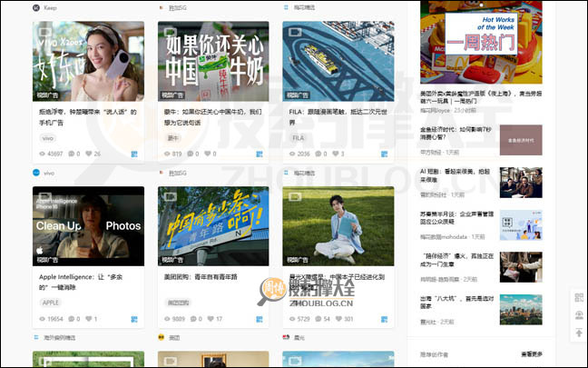
Task: Open the sidebar article mentioning 八大坑
Action: pyautogui.click(x=456, y=303)
